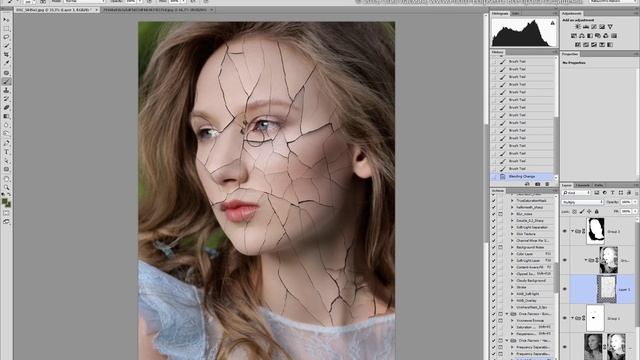Toggle visibility of the bottom portrait layer
640x360 pixels.
(565, 347)
